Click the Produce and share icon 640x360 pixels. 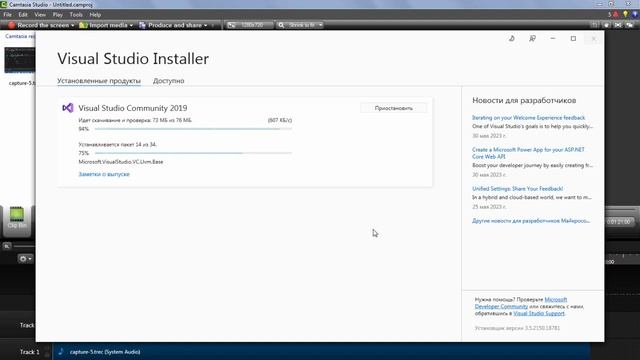point(142,25)
